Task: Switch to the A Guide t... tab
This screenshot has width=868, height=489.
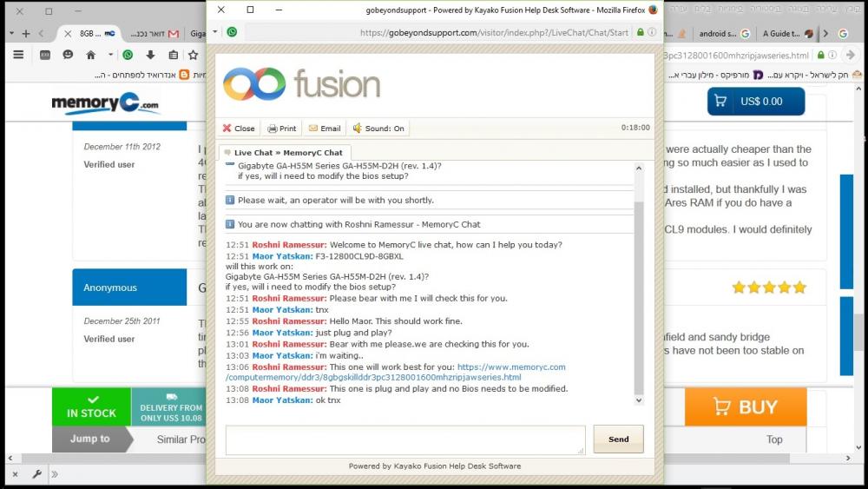Action: point(787,34)
